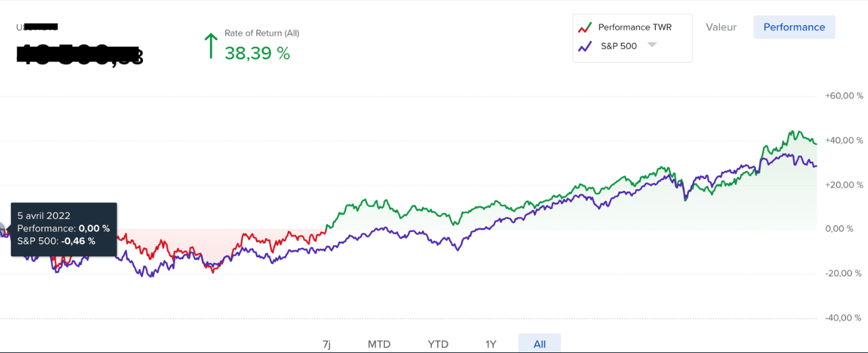The image size is (868, 353).
Task: Click the 5 avril 2022 tooltip date
Action: pyautogui.click(x=44, y=216)
